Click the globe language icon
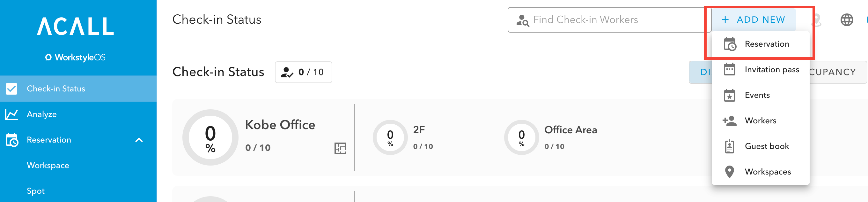 click(846, 20)
